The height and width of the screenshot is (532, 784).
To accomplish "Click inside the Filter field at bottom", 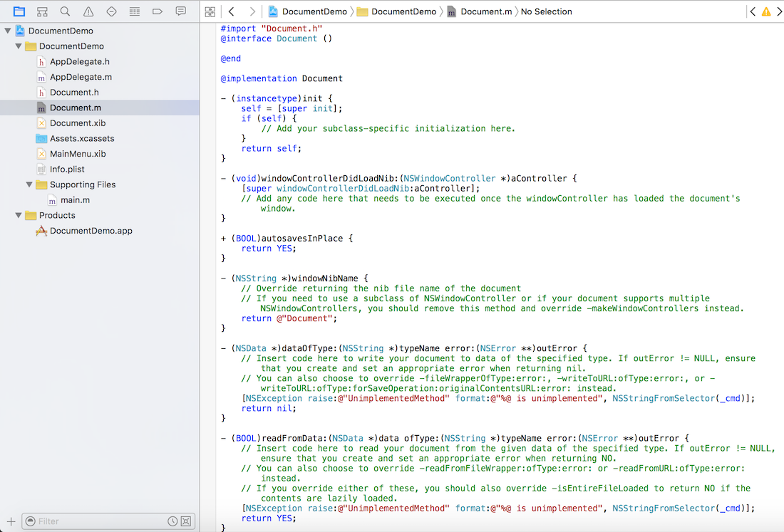I will (x=100, y=521).
